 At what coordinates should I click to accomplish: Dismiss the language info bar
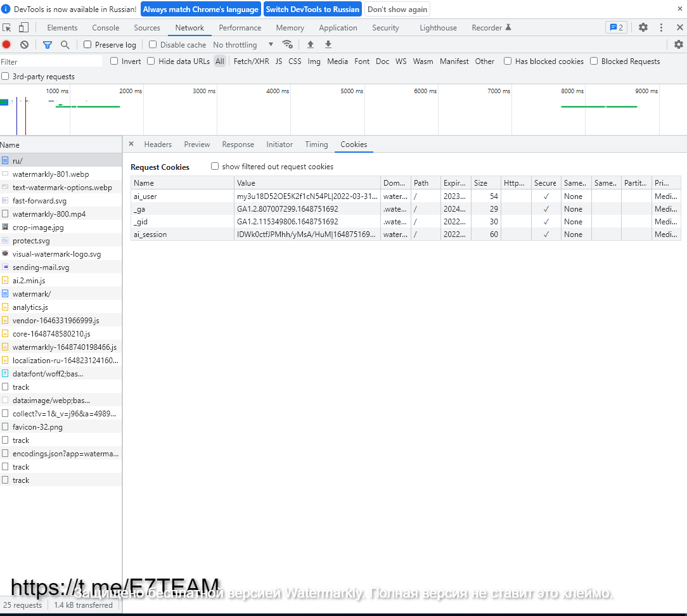coord(679,8)
